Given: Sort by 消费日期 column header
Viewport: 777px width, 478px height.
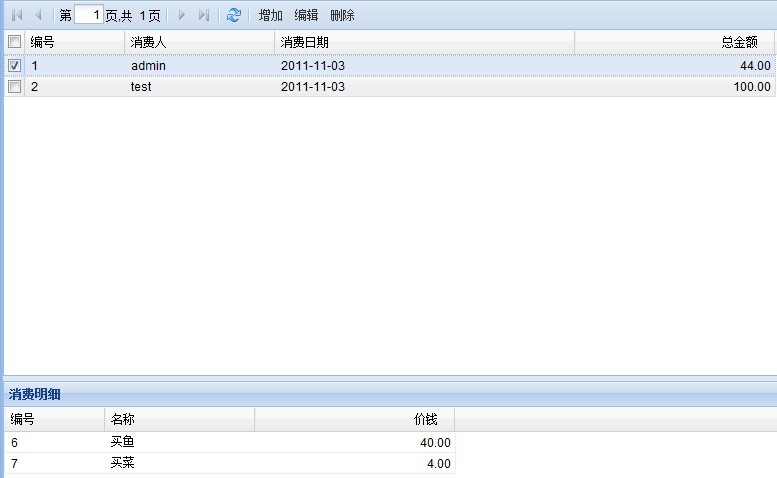Looking at the screenshot, I should click(x=424, y=42).
